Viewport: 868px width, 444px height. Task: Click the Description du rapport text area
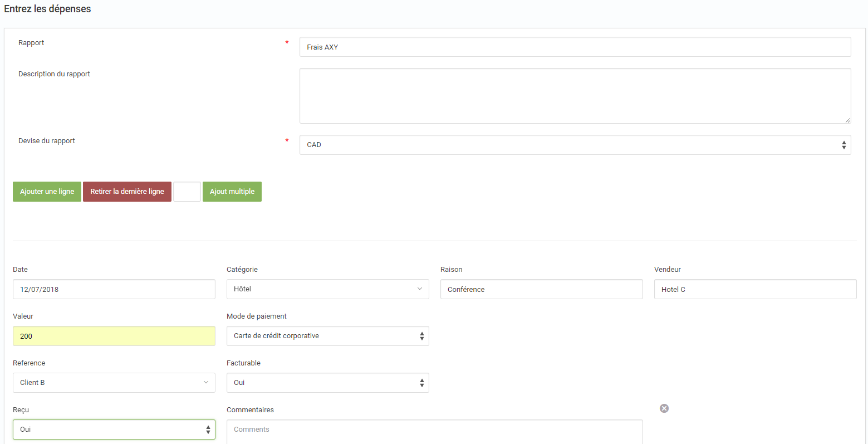point(575,96)
